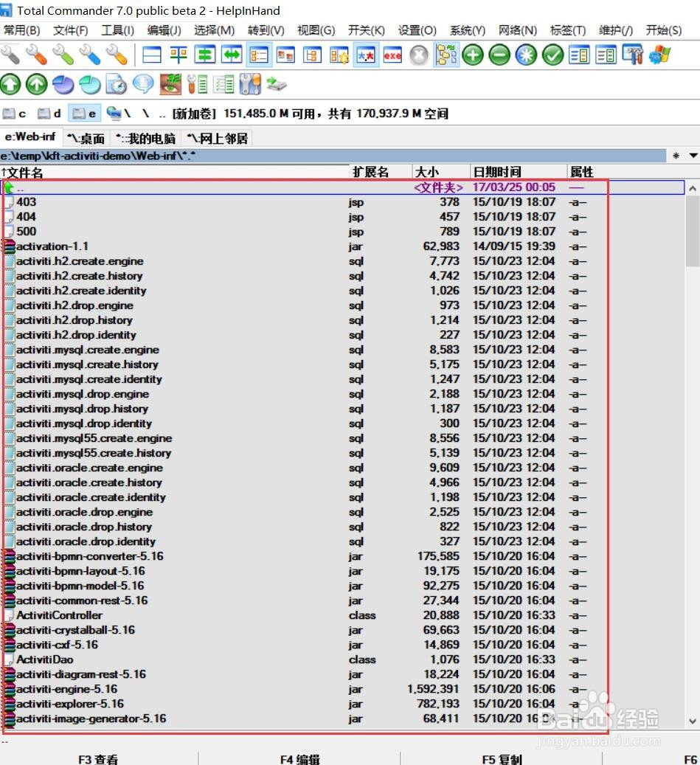Click the green double-arrow swap panels icon
The width and height of the screenshot is (700, 765).
click(x=232, y=55)
